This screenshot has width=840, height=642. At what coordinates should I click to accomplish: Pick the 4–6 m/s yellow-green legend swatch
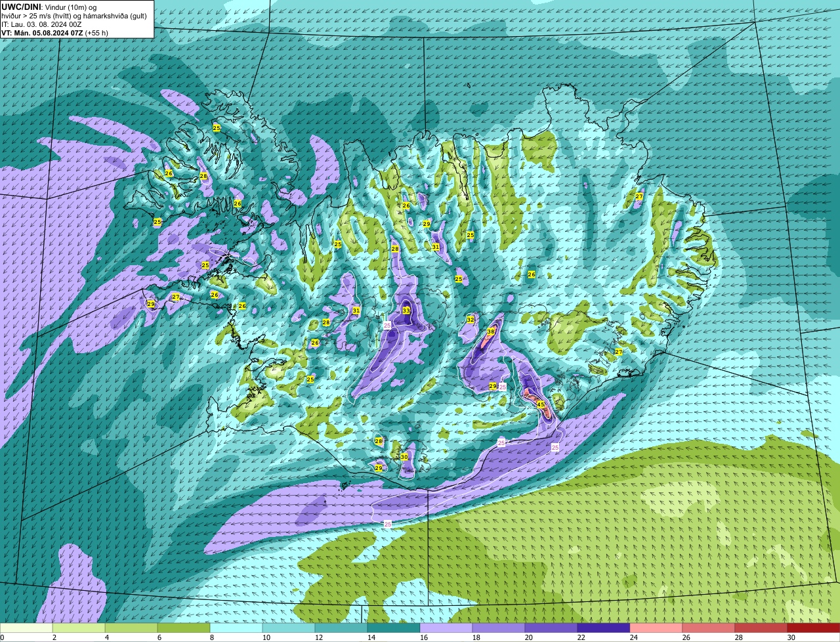point(131,628)
